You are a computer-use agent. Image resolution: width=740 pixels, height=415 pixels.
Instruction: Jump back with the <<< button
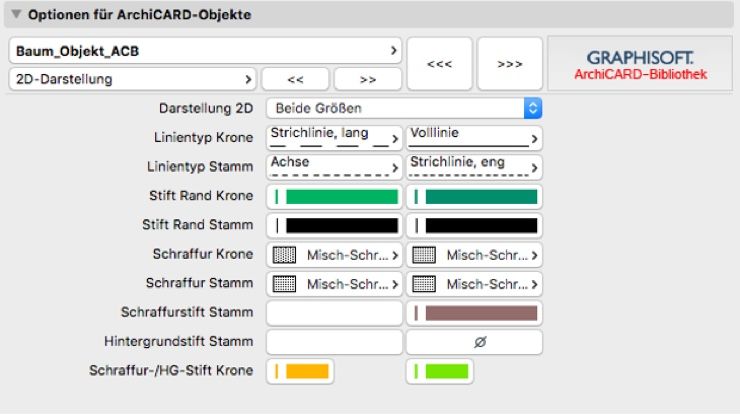click(x=440, y=64)
